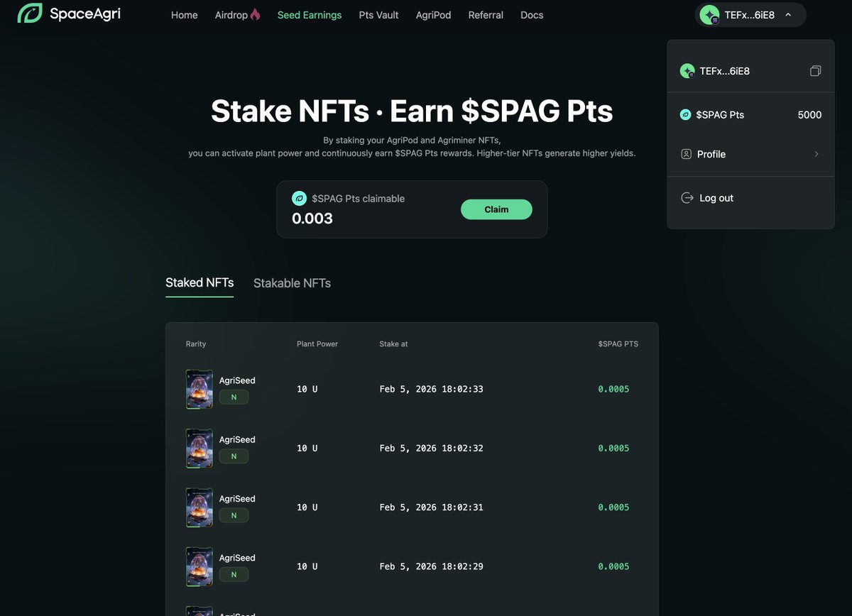
Task: Expand Profile using the right chevron
Action: [x=816, y=154]
